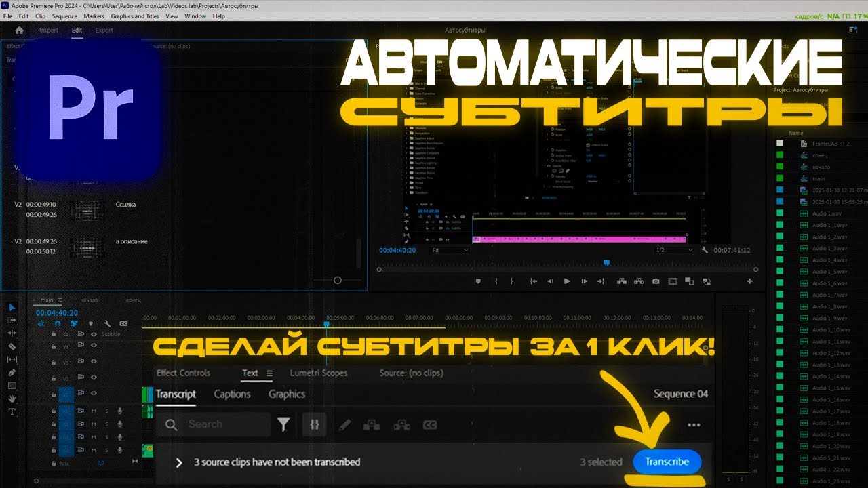Switch to the Captions tab

(232, 394)
